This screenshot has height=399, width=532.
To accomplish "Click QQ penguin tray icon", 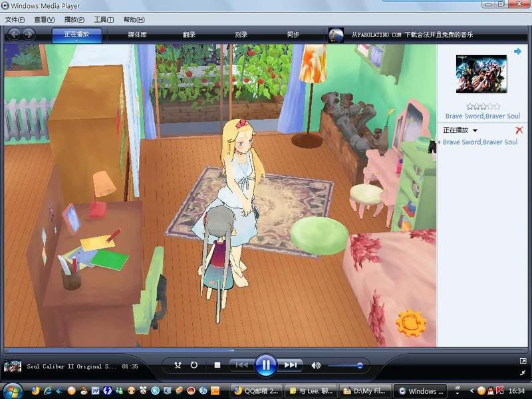I will [491, 391].
